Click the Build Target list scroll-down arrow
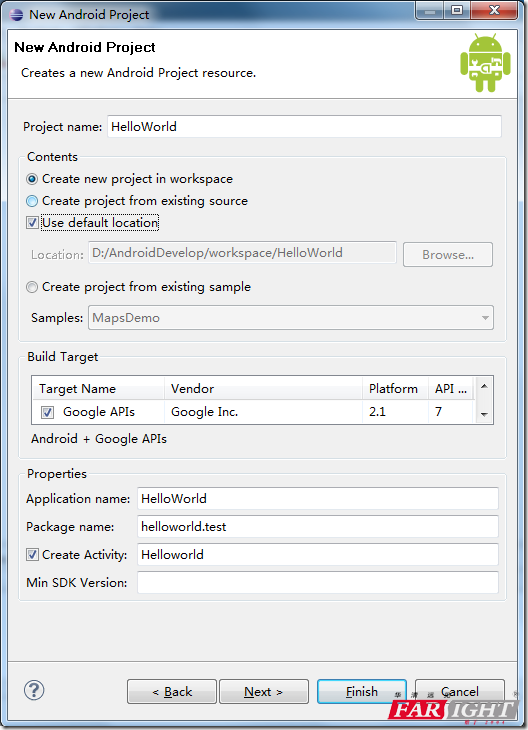 (x=484, y=414)
